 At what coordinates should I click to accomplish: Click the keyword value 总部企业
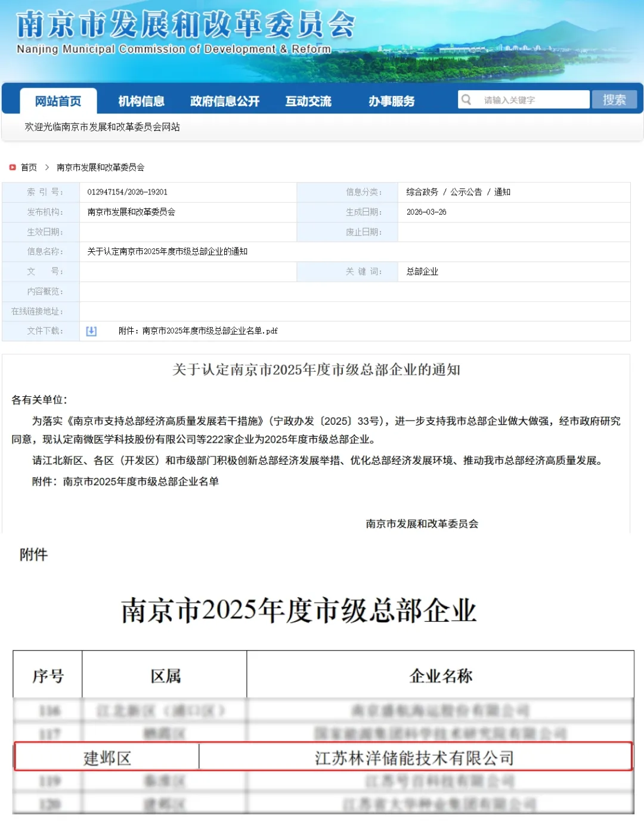coord(422,271)
